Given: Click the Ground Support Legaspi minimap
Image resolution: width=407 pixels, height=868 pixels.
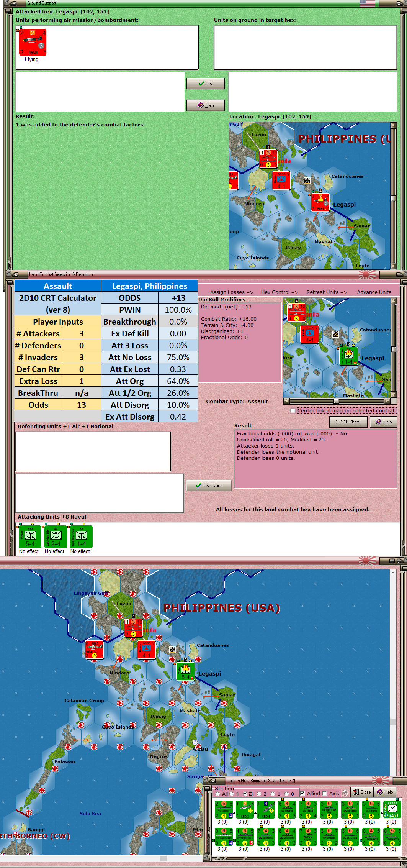Looking at the screenshot, I should pos(309,195).
